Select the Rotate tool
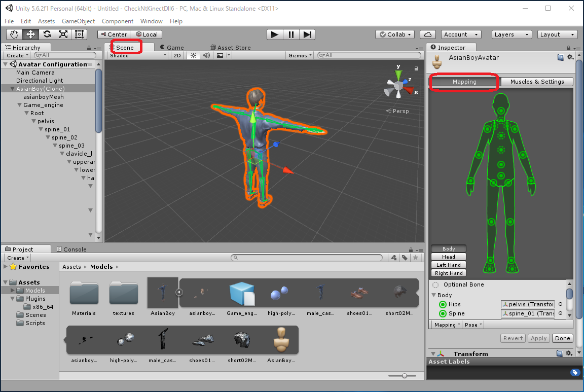Screen dimensions: 584x392 tap(47, 34)
